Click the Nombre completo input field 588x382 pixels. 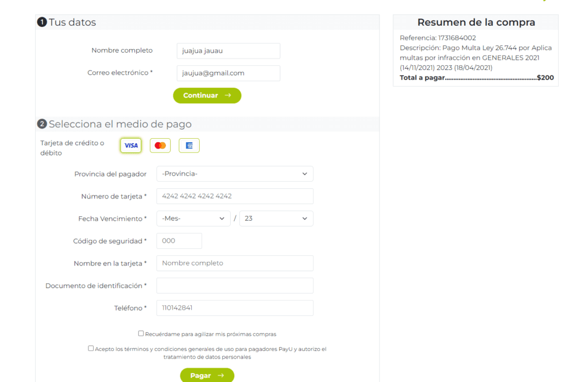pyautogui.click(x=228, y=51)
